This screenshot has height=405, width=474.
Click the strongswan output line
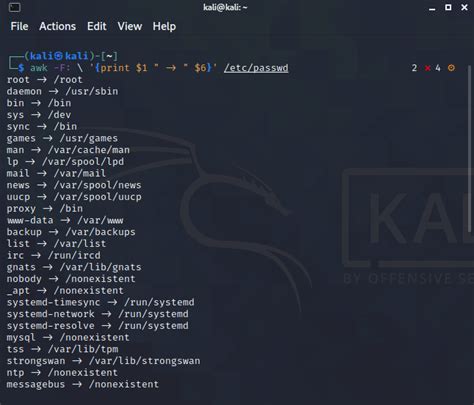(x=103, y=361)
